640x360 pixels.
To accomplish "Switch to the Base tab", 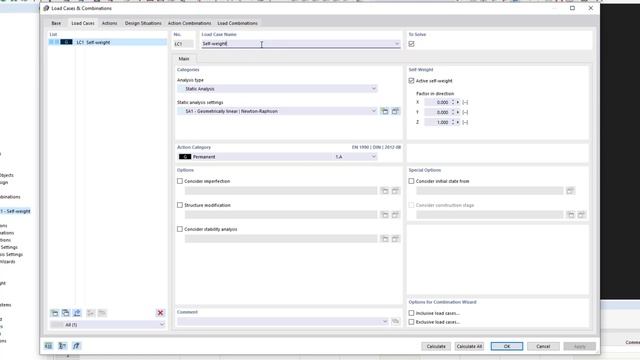I will pyautogui.click(x=56, y=23).
